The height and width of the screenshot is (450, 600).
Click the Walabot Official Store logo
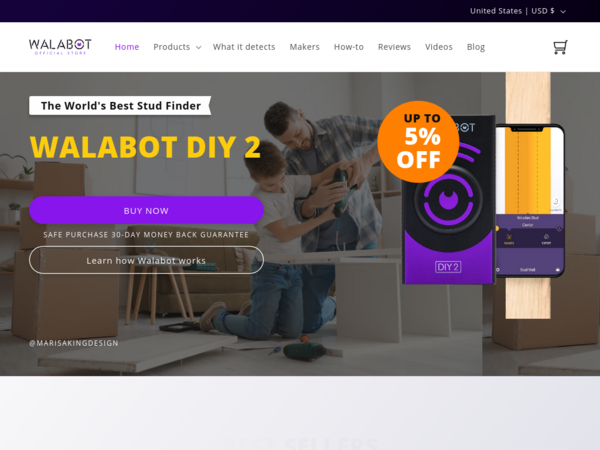[60, 47]
